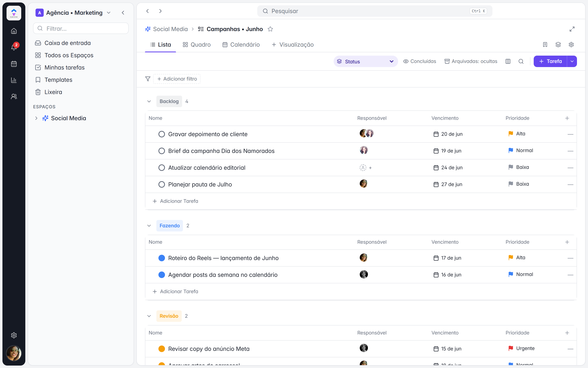Open the Tarefa button dropdown arrow

[x=572, y=61]
